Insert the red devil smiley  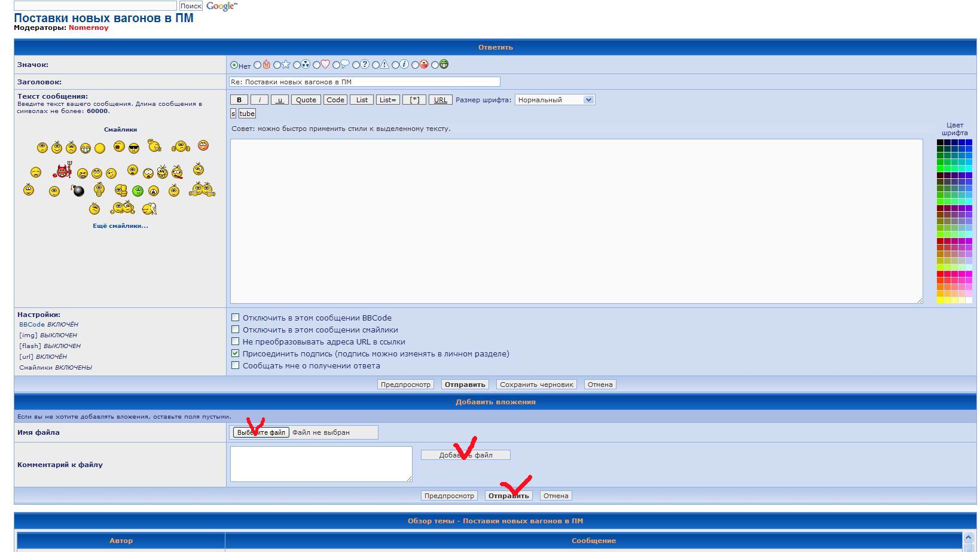coord(62,172)
